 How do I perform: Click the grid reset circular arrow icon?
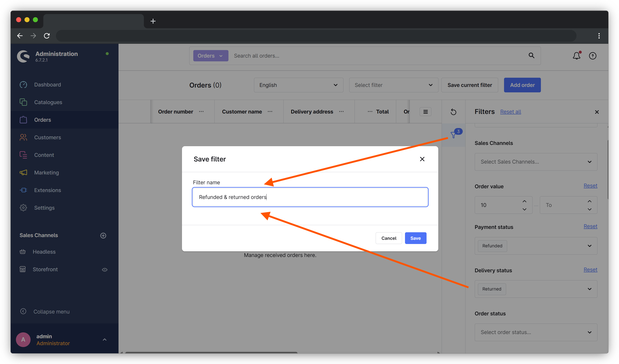[453, 112]
